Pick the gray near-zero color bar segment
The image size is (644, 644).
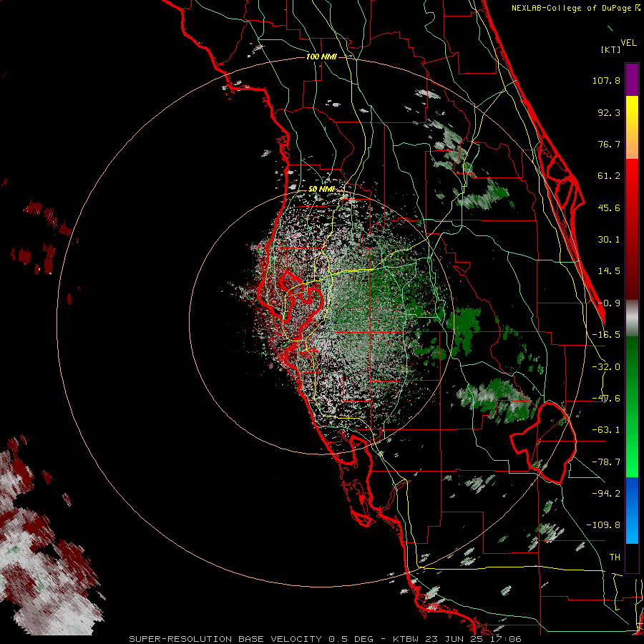click(x=632, y=318)
